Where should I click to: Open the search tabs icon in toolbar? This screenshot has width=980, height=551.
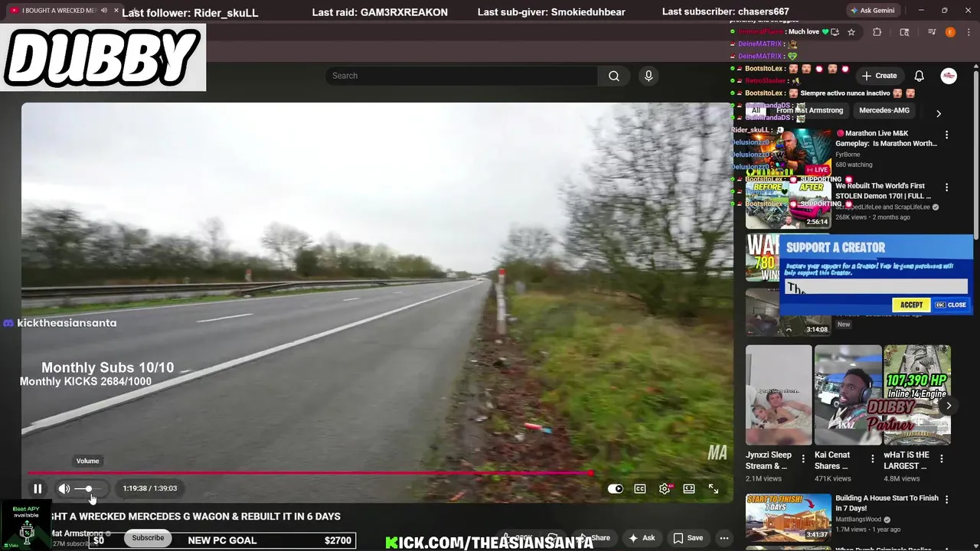(904, 32)
